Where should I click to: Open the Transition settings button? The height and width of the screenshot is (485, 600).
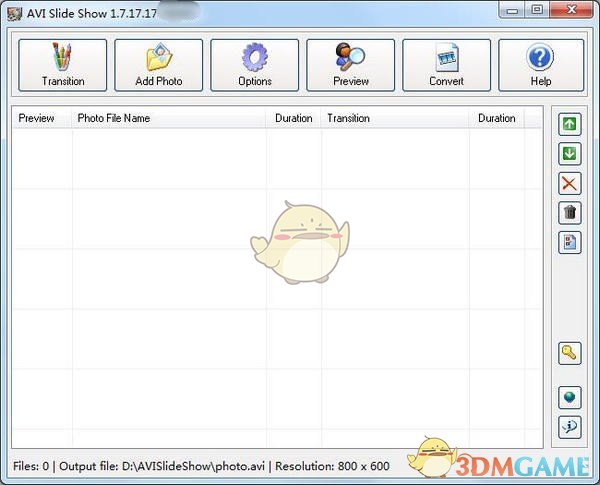63,65
